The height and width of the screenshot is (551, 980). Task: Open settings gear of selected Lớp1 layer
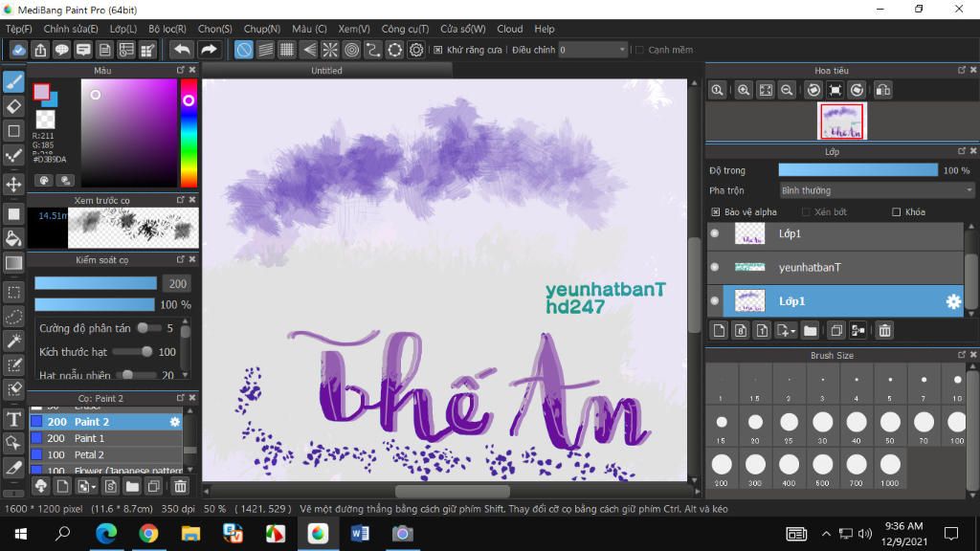click(953, 301)
